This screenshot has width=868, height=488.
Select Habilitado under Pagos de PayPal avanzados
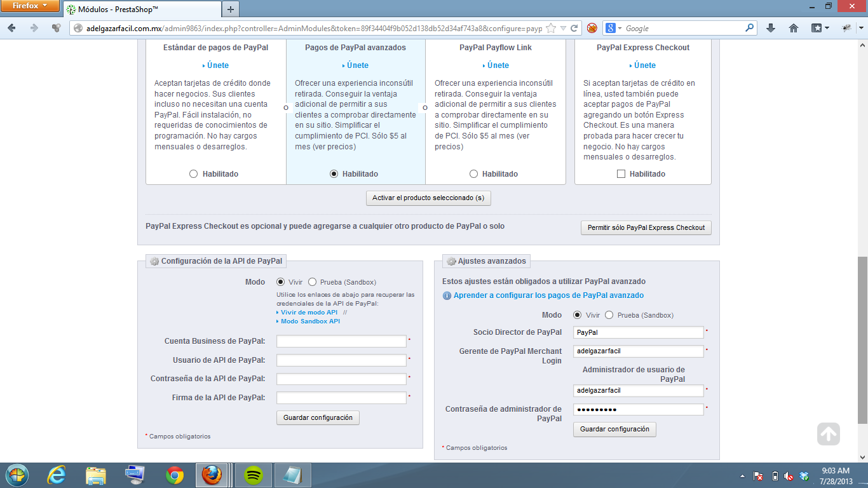[334, 174]
